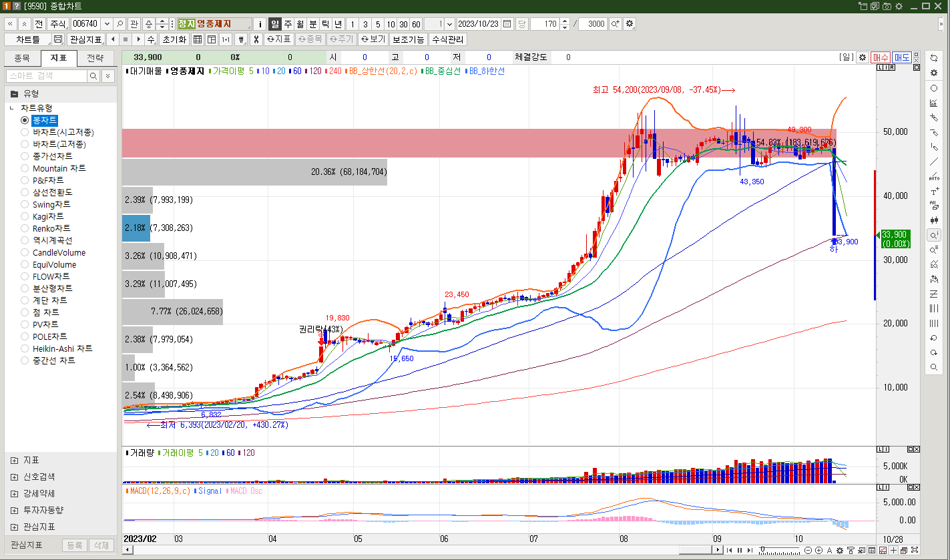This screenshot has width=950, height=560.
Task: Click the crosshair plus icon at bottom
Action: click(893, 550)
